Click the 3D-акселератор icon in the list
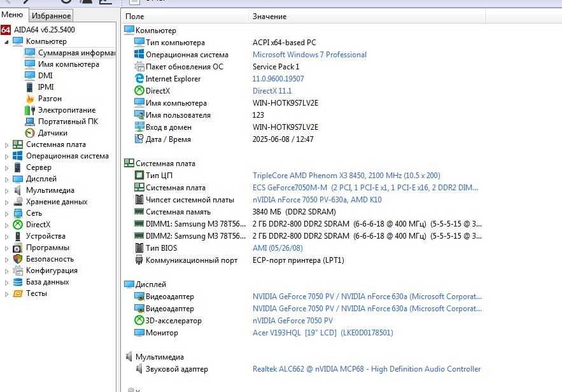562x392 pixels. [x=139, y=320]
